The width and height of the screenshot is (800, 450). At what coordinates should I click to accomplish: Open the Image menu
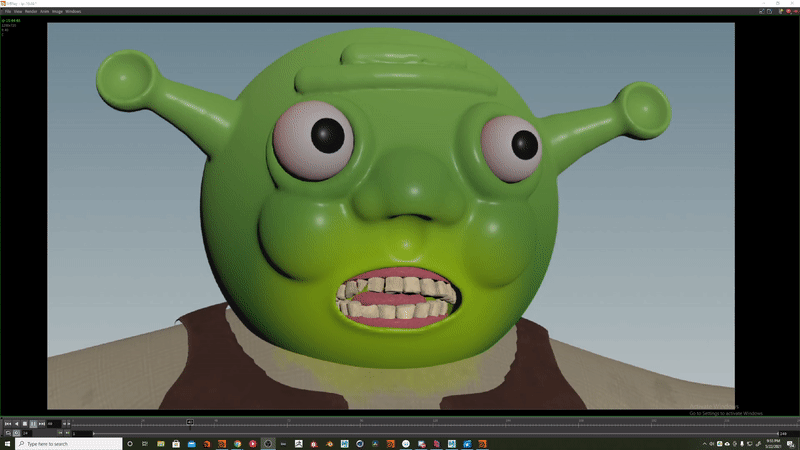click(57, 11)
